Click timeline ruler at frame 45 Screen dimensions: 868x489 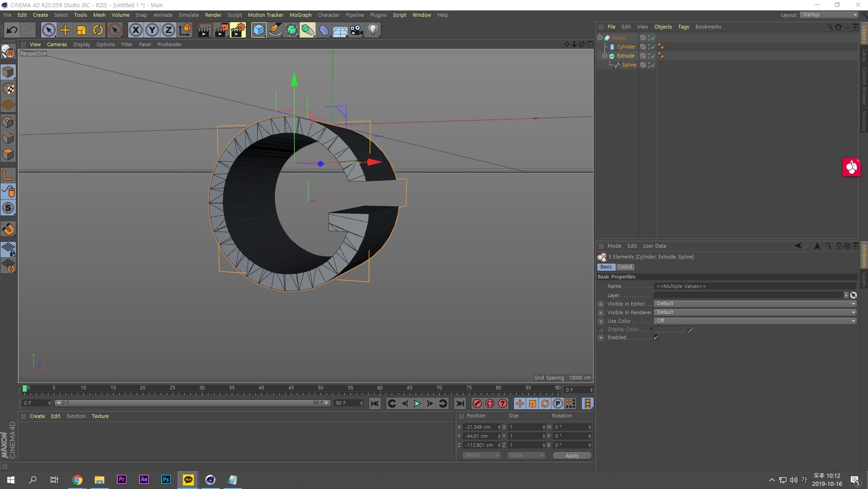[291, 388]
